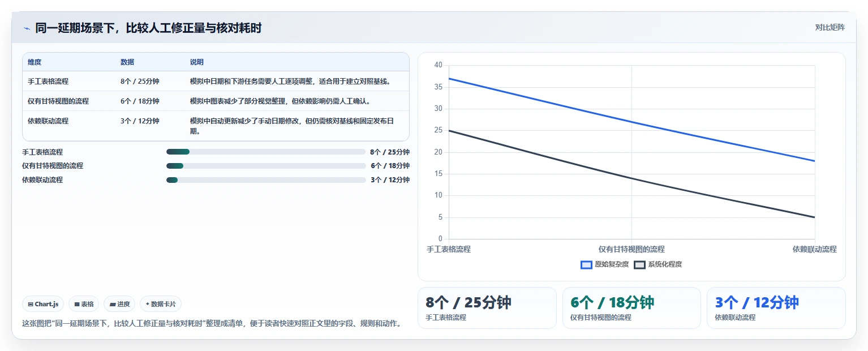Click table cell 6个 / 18分钟

tap(140, 101)
